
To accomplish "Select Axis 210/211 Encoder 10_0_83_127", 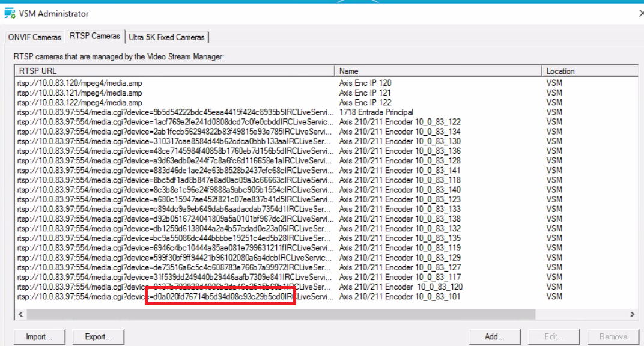I will [x=399, y=268].
